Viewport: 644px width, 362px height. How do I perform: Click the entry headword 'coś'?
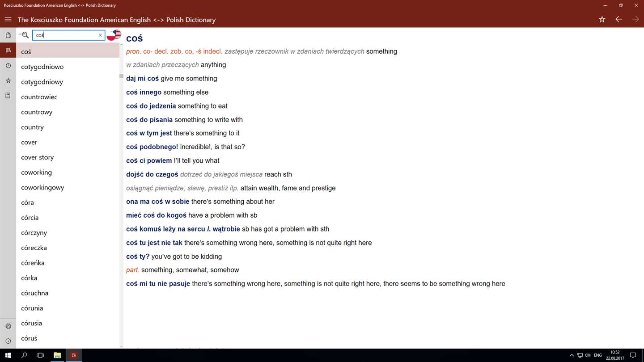(x=134, y=38)
